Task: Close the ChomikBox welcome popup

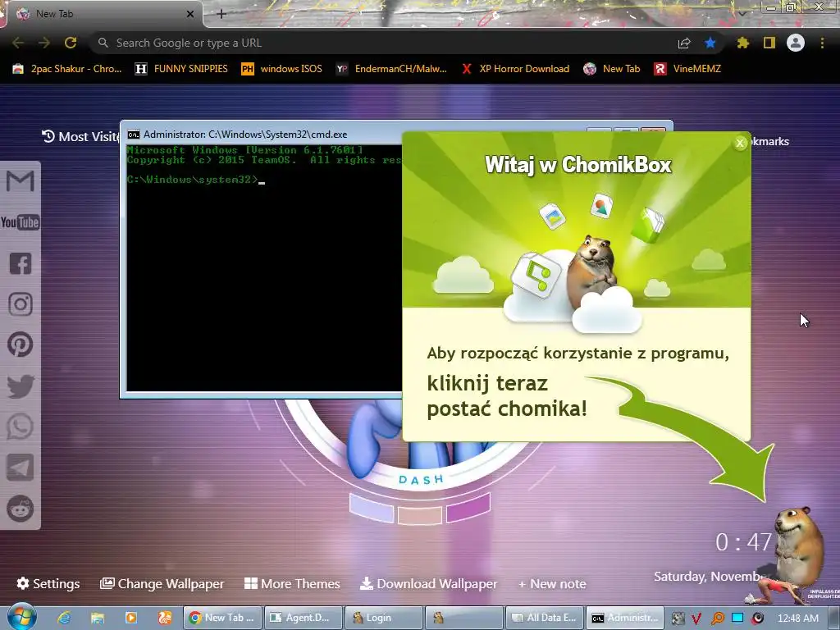Action: pos(740,143)
